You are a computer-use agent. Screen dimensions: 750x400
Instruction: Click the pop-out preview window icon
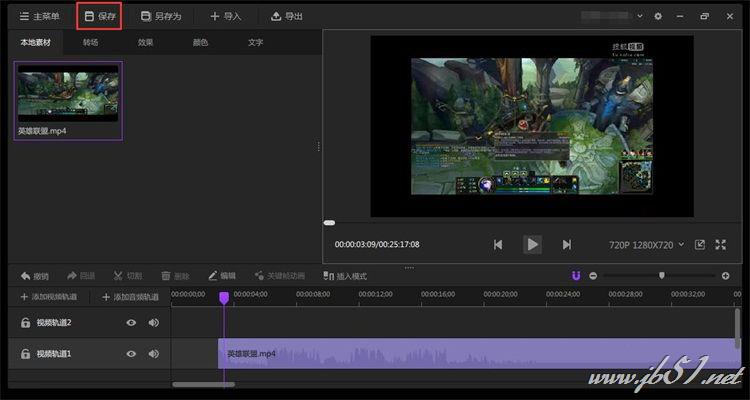[x=700, y=245]
